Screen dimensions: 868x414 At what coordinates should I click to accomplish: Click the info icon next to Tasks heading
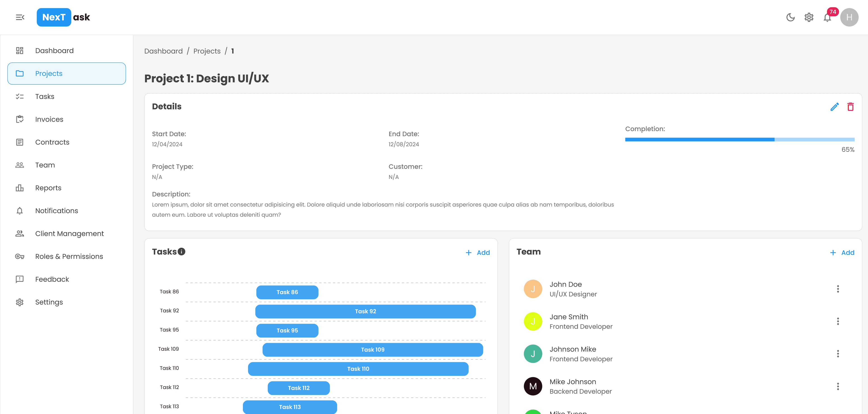(181, 251)
